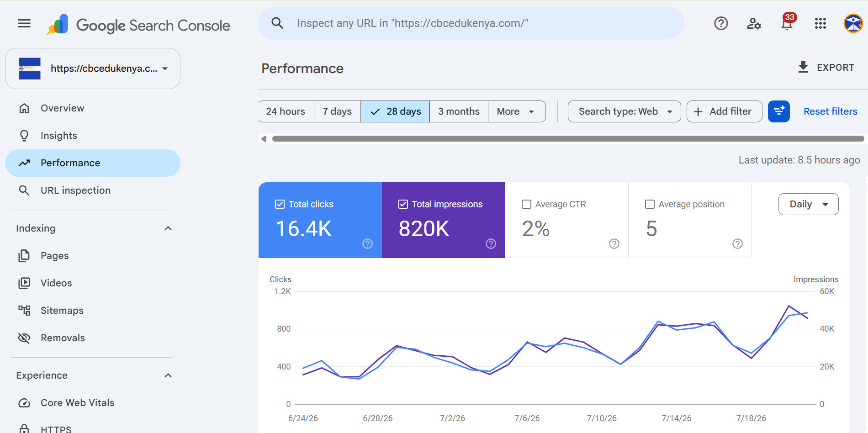Open the Google apps grid
Image resolution: width=868 pixels, height=433 pixels.
pyautogui.click(x=820, y=23)
